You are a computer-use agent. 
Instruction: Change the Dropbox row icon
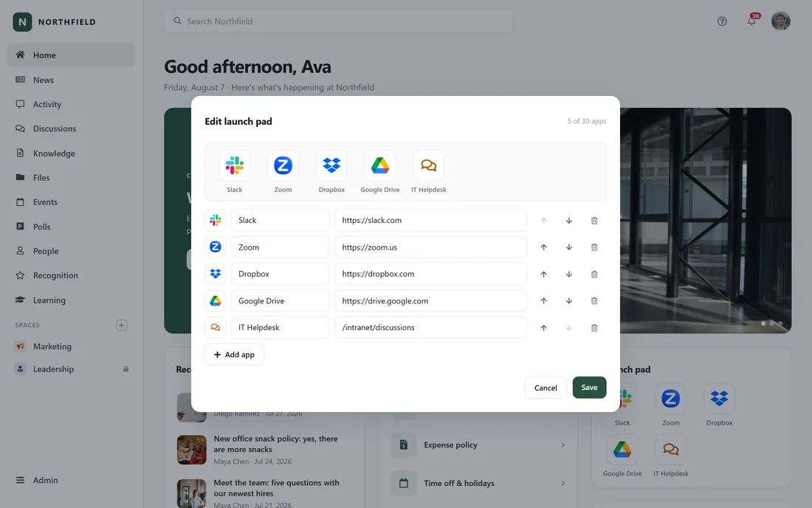pyautogui.click(x=216, y=274)
